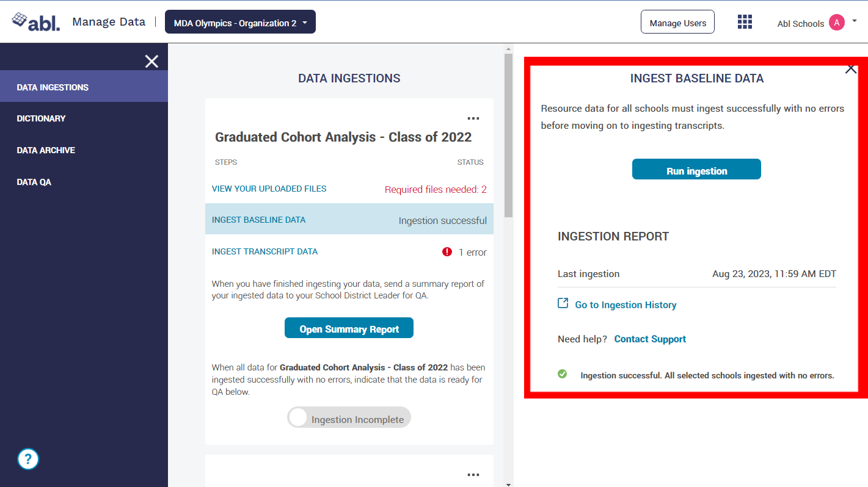This screenshot has width=868, height=487.
Task: Open the second card's three-dot menu
Action: click(x=473, y=475)
